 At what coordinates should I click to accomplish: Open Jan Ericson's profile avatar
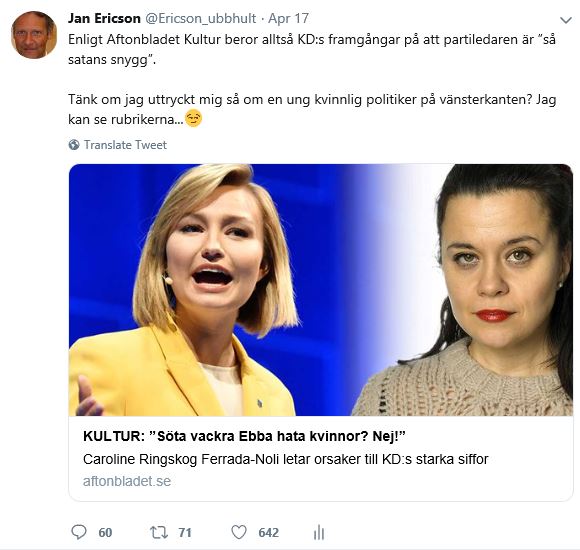tap(34, 35)
